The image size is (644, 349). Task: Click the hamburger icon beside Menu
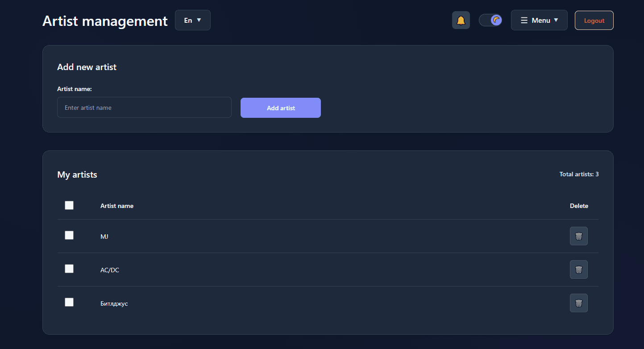point(524,21)
